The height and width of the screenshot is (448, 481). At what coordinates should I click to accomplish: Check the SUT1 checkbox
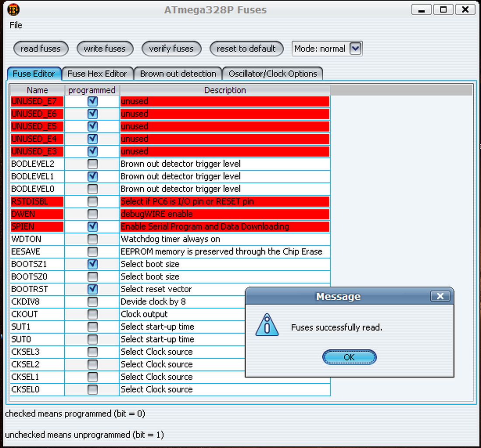(92, 327)
